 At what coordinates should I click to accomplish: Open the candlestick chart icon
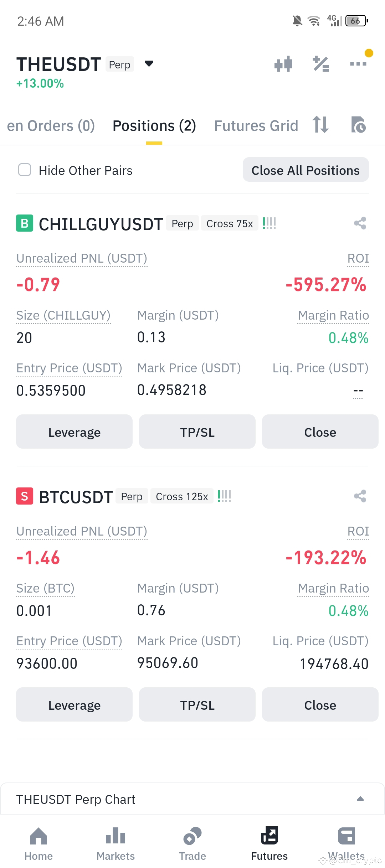coord(283,64)
